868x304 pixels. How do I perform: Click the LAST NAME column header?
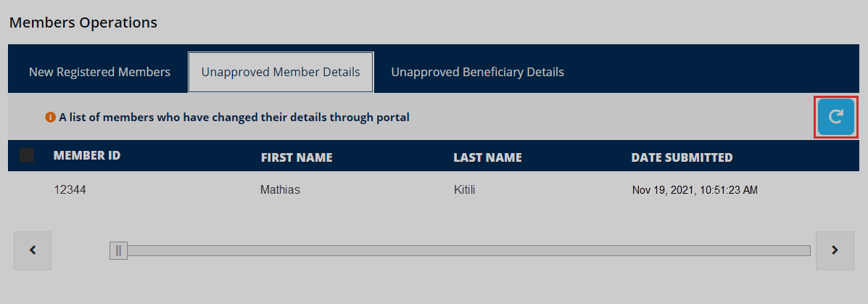pyautogui.click(x=487, y=157)
